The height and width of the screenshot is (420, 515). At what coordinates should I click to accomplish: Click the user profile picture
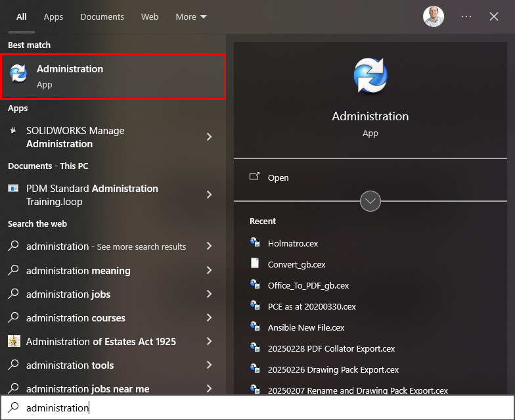(434, 16)
